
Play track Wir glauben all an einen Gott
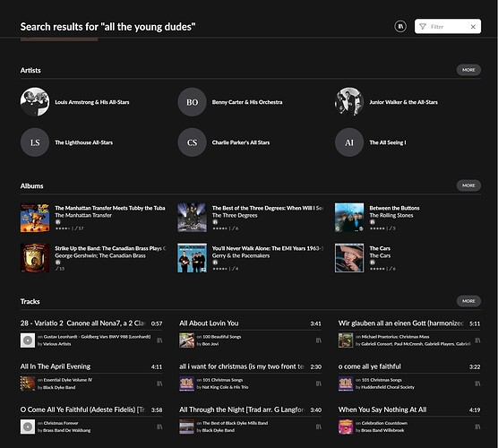[400, 323]
